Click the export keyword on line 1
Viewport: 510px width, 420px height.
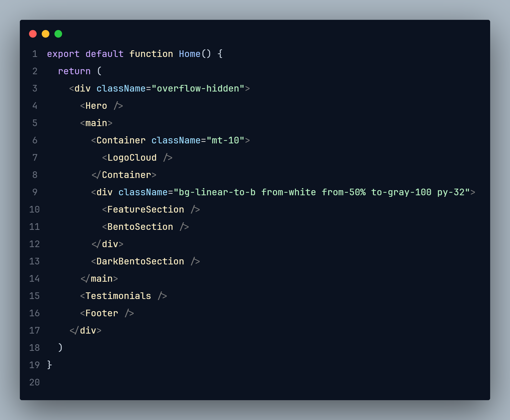[x=63, y=54]
